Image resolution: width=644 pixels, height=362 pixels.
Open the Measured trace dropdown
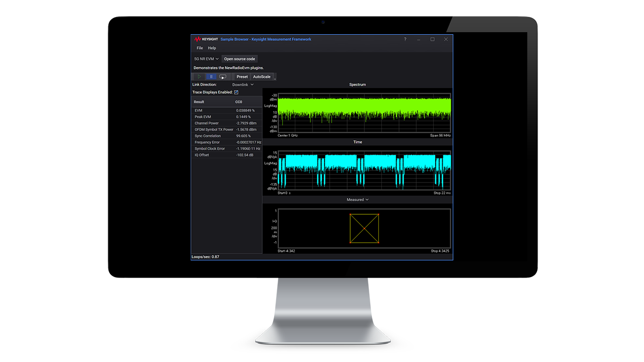pyautogui.click(x=357, y=200)
